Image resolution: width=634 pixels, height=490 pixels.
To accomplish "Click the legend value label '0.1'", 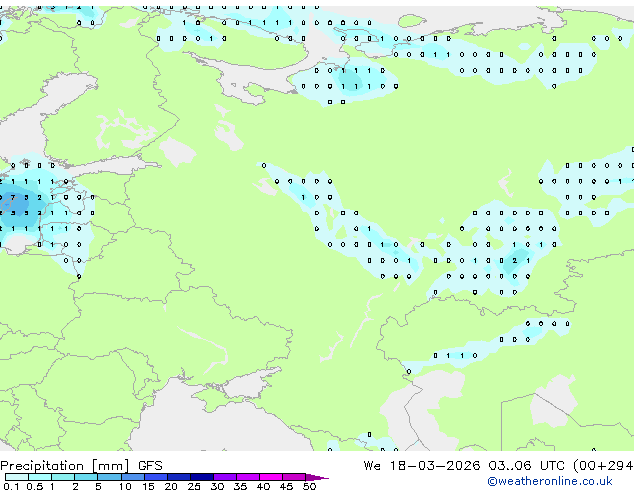I will [11, 486].
